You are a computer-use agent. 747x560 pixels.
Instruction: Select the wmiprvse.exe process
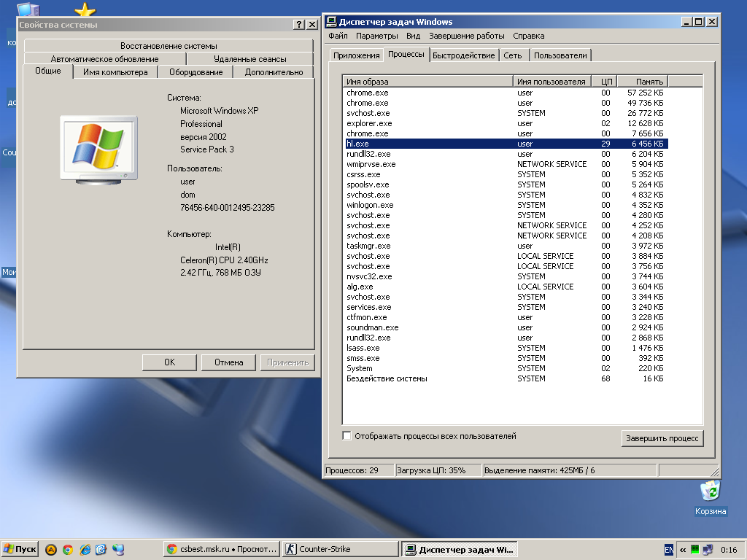point(506,164)
